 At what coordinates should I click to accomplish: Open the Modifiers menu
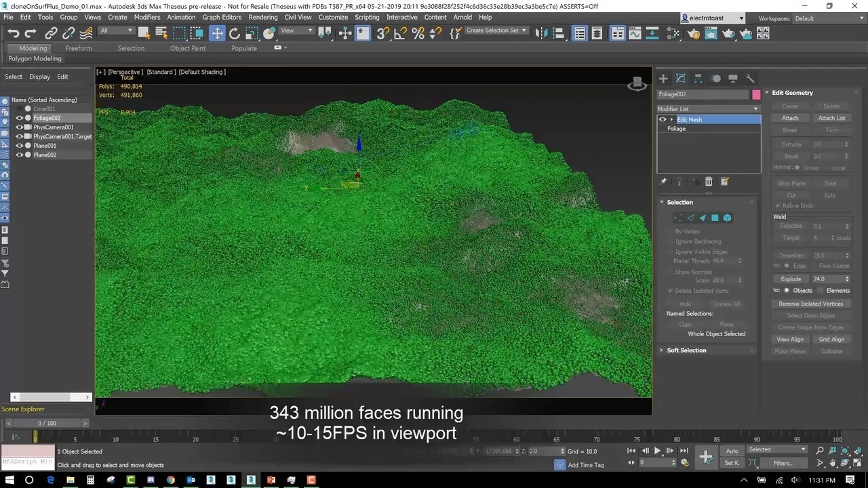(x=147, y=17)
